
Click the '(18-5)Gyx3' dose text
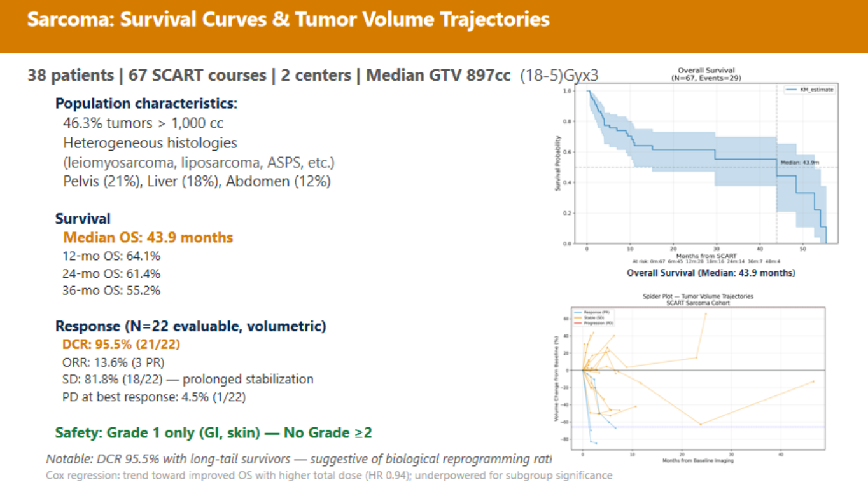point(559,76)
